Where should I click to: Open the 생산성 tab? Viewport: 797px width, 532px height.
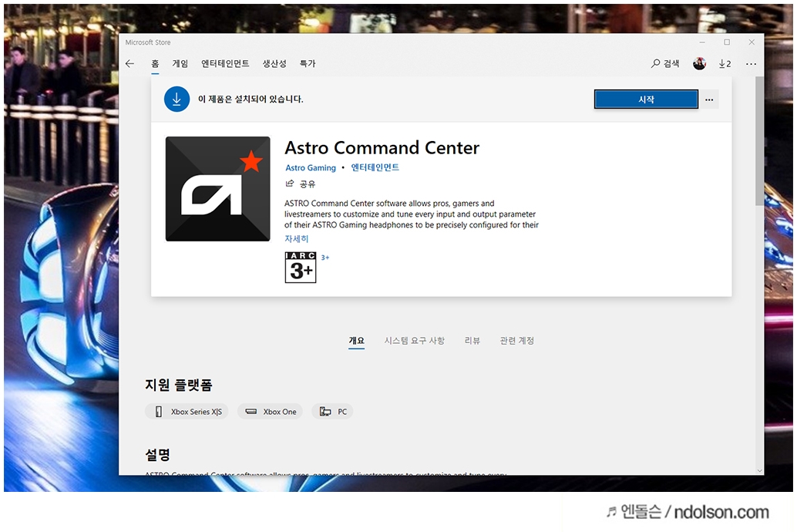pos(274,63)
